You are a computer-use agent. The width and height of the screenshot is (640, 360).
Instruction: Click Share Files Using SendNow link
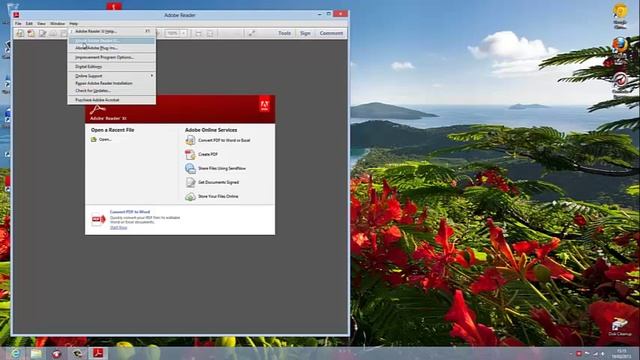click(x=222, y=168)
